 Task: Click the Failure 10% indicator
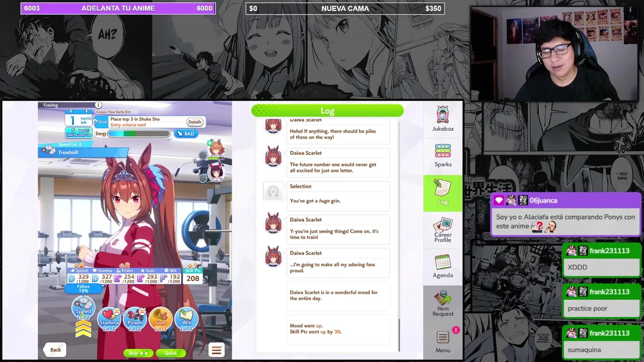83,289
